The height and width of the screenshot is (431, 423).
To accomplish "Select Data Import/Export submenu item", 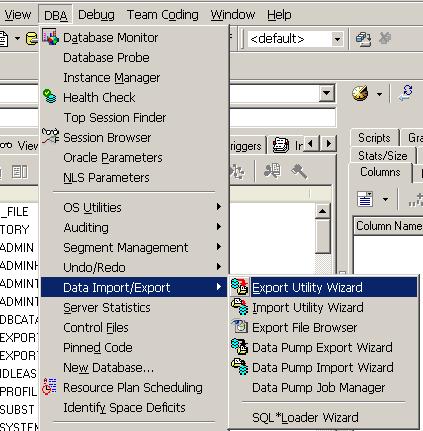I will 134,287.
